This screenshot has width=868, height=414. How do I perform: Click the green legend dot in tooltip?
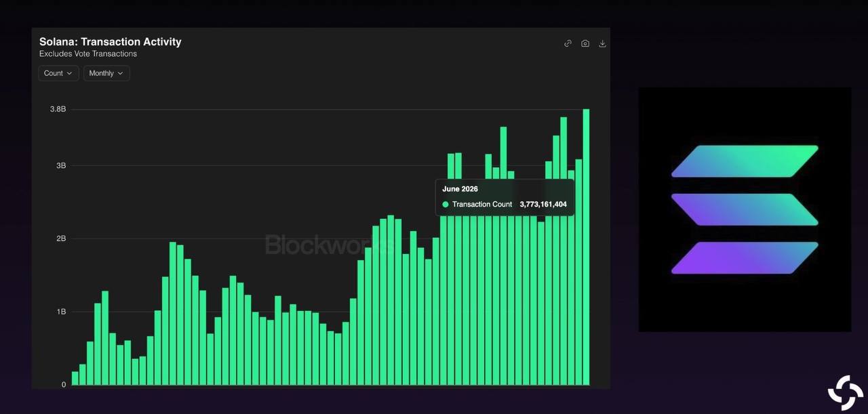click(446, 204)
